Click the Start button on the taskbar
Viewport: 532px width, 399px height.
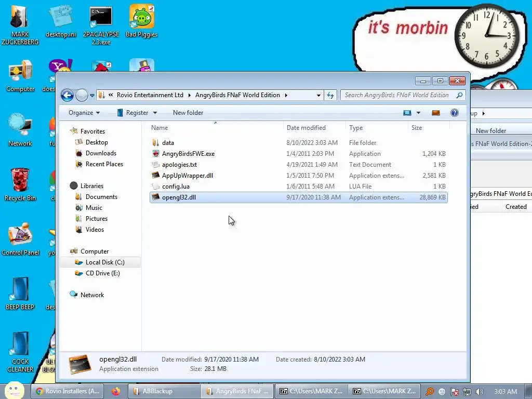pyautogui.click(x=14, y=391)
